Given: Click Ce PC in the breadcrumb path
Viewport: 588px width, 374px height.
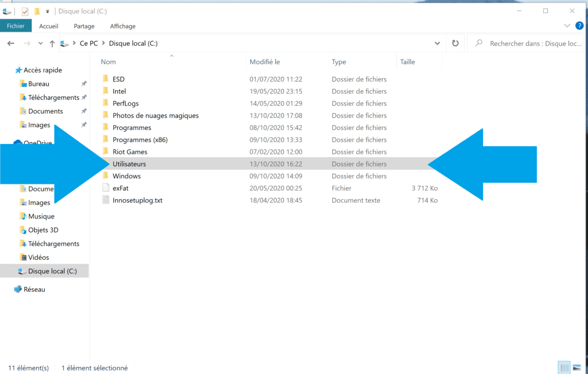Looking at the screenshot, I should pos(89,43).
